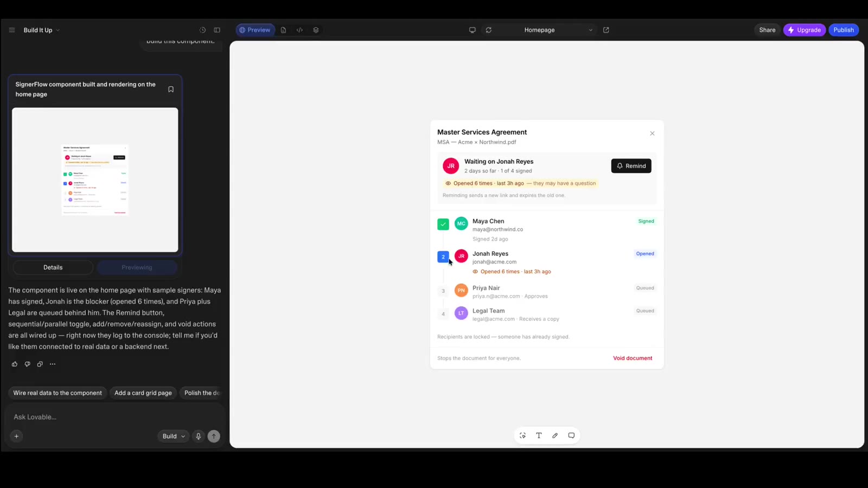The width and height of the screenshot is (868, 488).
Task: Bookmark the SignerFlow component message
Action: pyautogui.click(x=171, y=89)
